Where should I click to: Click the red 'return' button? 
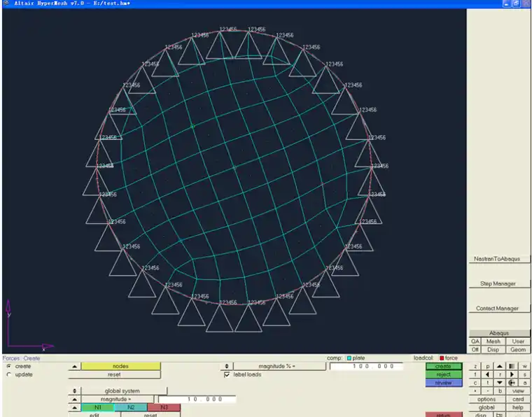[444, 415]
